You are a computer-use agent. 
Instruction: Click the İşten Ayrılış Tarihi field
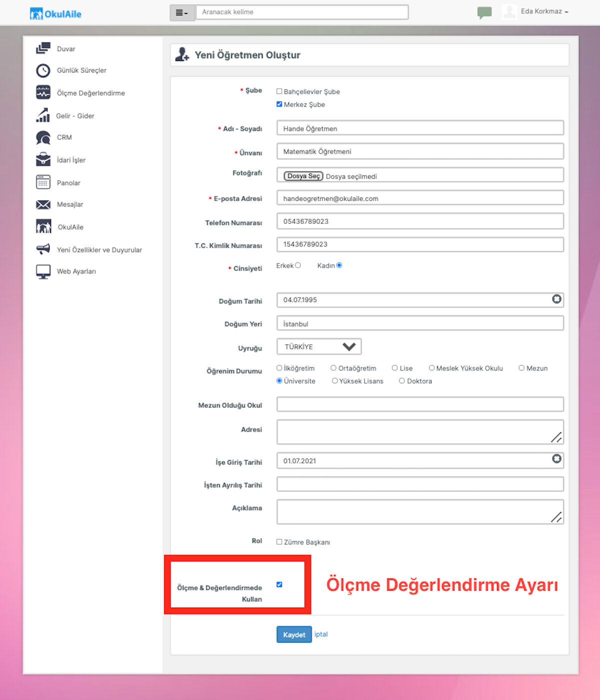[x=420, y=484]
